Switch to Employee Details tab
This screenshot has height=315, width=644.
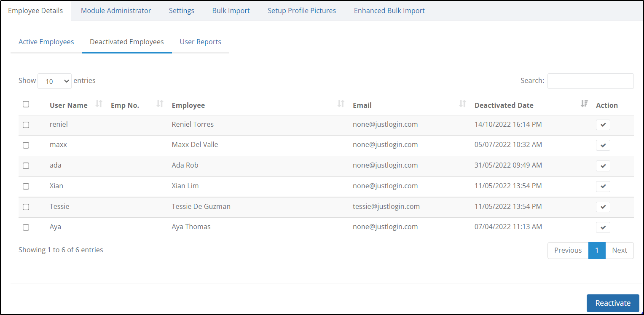(x=35, y=11)
